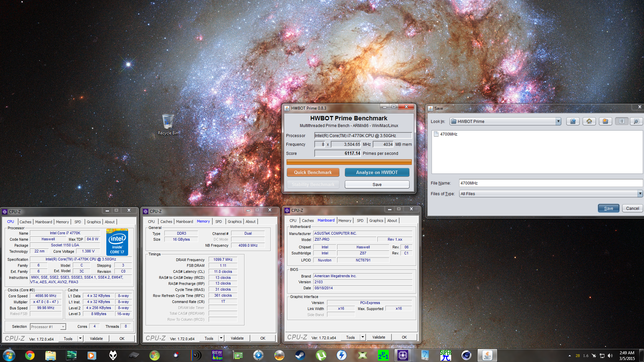Switch Save dialog to Details view
Viewport: 644px width, 362px height.
point(636,121)
